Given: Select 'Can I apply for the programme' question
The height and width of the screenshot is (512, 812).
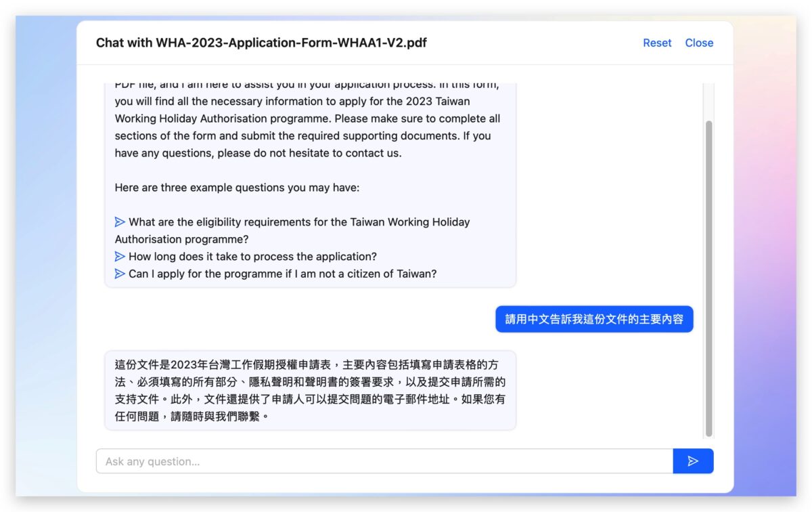Looking at the screenshot, I should (282, 274).
